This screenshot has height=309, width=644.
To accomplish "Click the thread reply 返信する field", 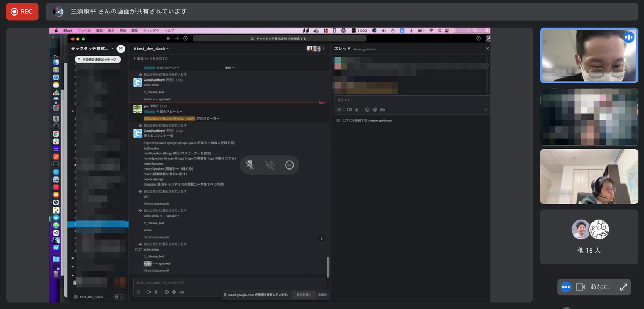I will coord(412,100).
